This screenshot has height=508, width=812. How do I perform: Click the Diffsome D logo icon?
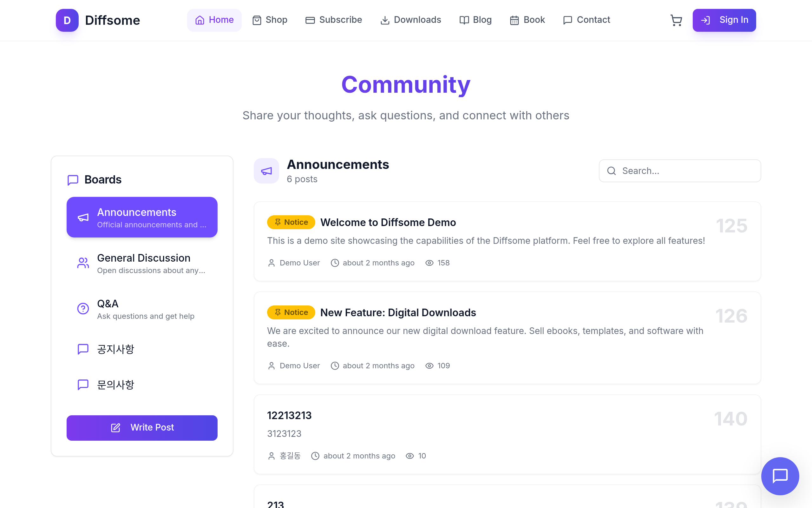pos(67,20)
